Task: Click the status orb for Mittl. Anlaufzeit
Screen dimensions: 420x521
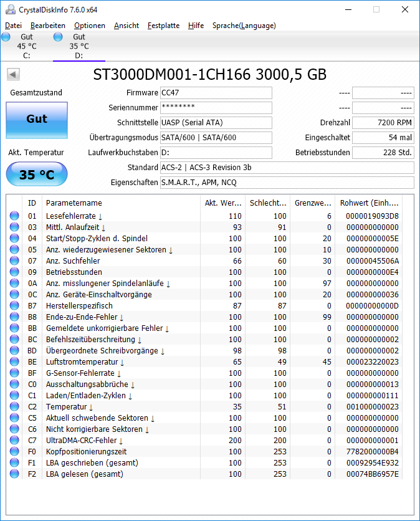Action: click(x=14, y=227)
